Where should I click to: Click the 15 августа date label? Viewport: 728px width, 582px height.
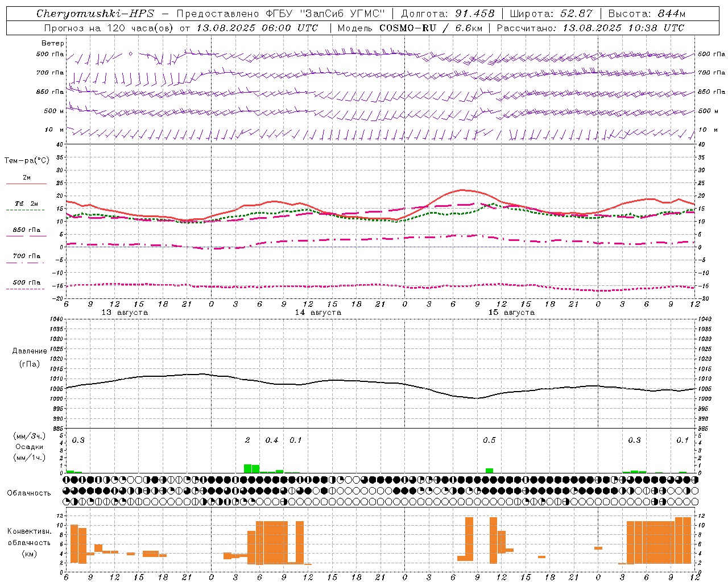coord(511,313)
